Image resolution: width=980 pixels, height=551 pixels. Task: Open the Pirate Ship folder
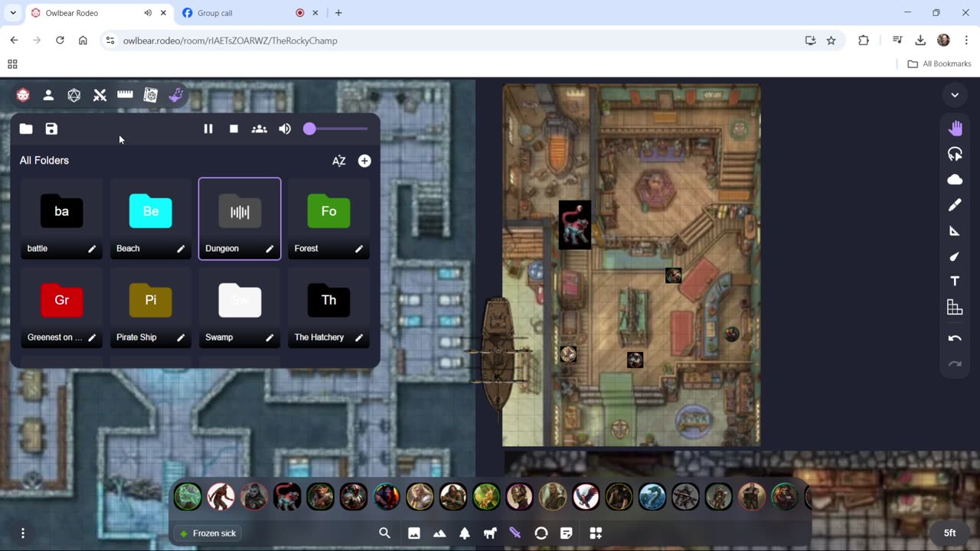click(x=151, y=308)
